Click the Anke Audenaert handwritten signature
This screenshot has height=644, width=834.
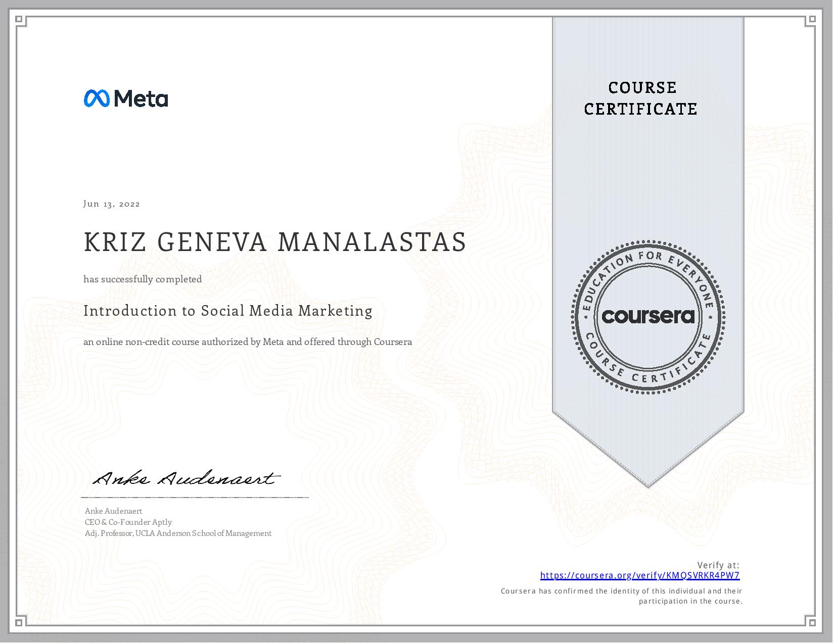point(186,478)
